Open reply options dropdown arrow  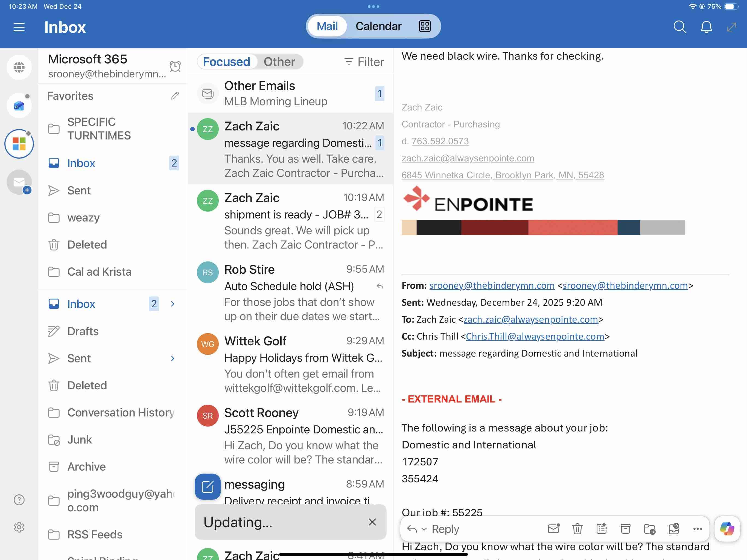pyautogui.click(x=424, y=529)
